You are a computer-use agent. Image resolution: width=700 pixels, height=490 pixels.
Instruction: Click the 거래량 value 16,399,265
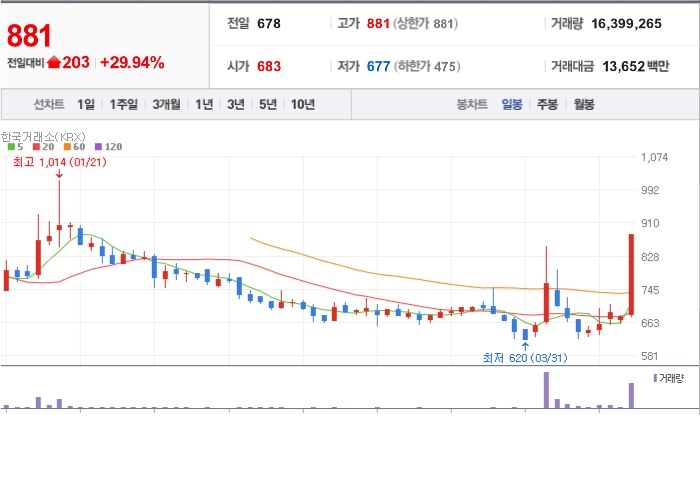point(626,24)
